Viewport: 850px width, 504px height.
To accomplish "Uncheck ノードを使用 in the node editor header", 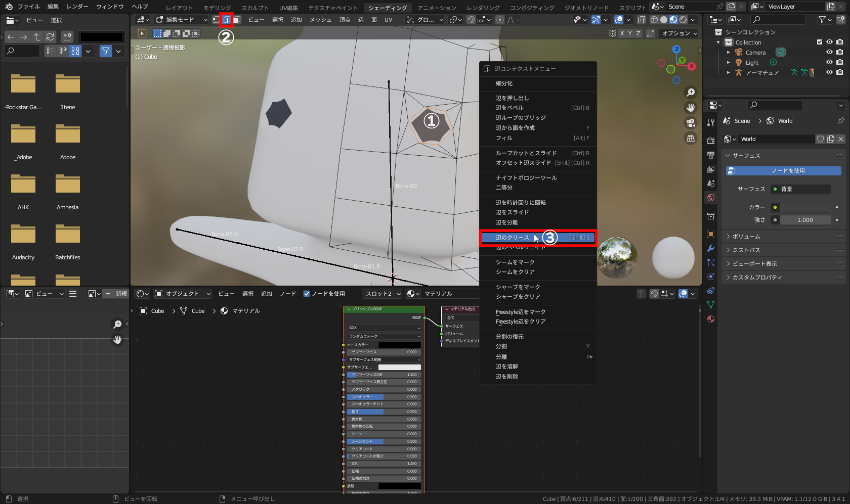I will pyautogui.click(x=306, y=294).
